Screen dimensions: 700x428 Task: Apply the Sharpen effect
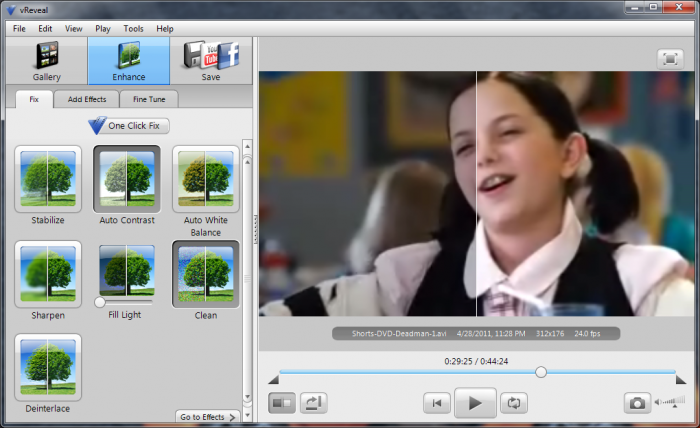point(48,275)
